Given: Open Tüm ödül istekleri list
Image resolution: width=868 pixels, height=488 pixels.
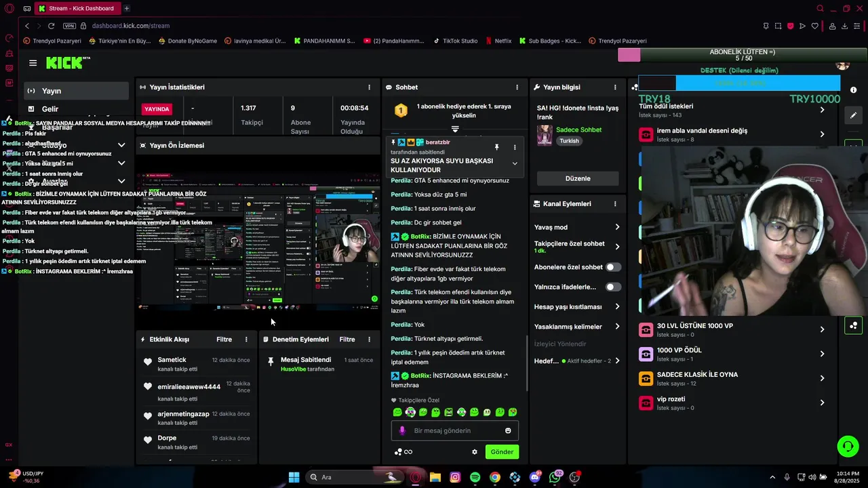Looking at the screenshot, I should click(732, 110).
